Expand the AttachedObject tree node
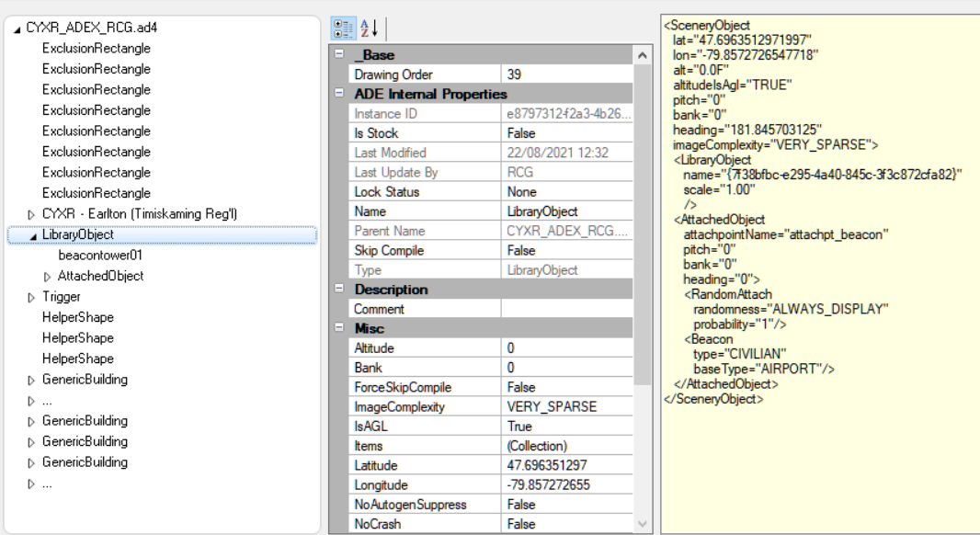 47,277
